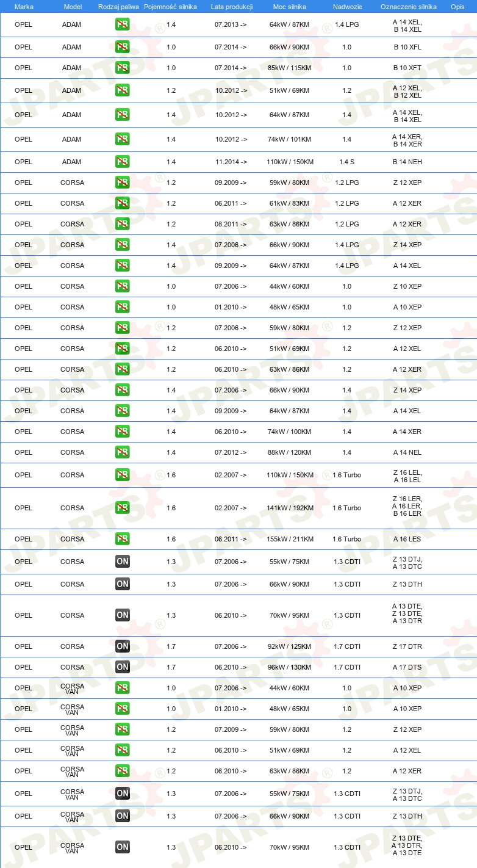
Task: Click the ON icon in the CORSA VAN Z 13 DTH row
Action: (x=122, y=816)
